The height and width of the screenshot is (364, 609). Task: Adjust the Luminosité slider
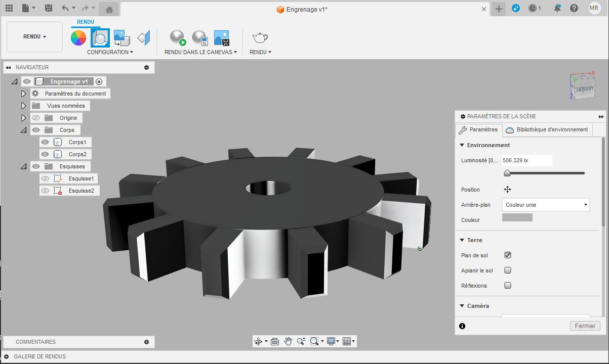click(507, 173)
